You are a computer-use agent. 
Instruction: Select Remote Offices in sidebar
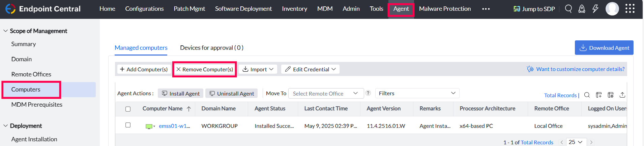(x=31, y=74)
